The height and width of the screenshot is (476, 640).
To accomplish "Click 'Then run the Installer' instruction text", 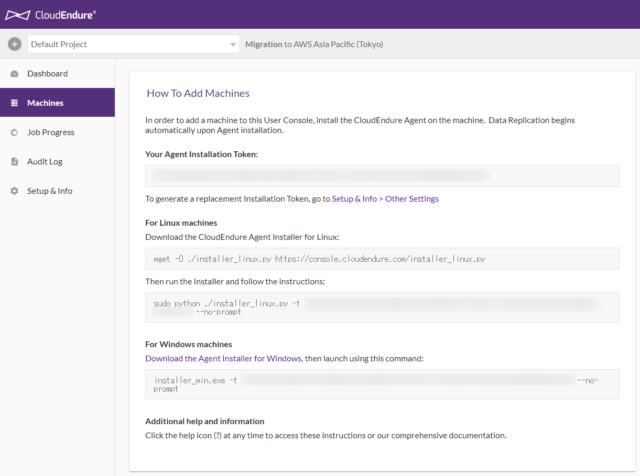I will coord(235,282).
